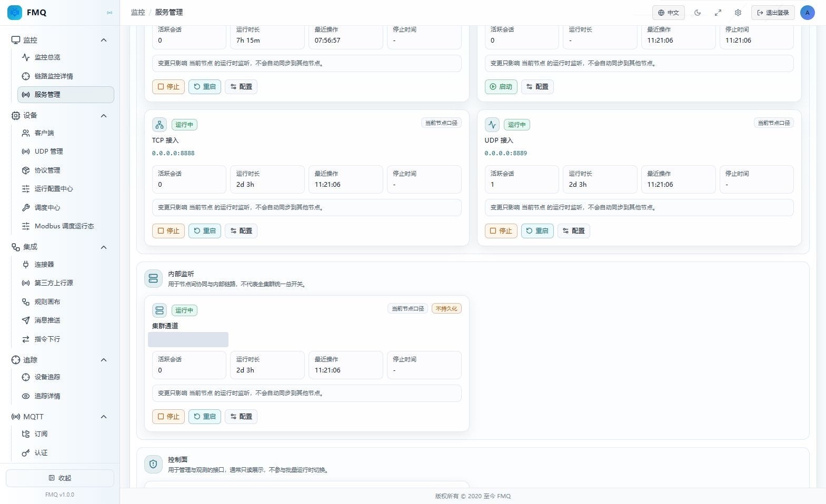Click the 内部监听 section server icon
The image size is (826, 504).
point(153,278)
